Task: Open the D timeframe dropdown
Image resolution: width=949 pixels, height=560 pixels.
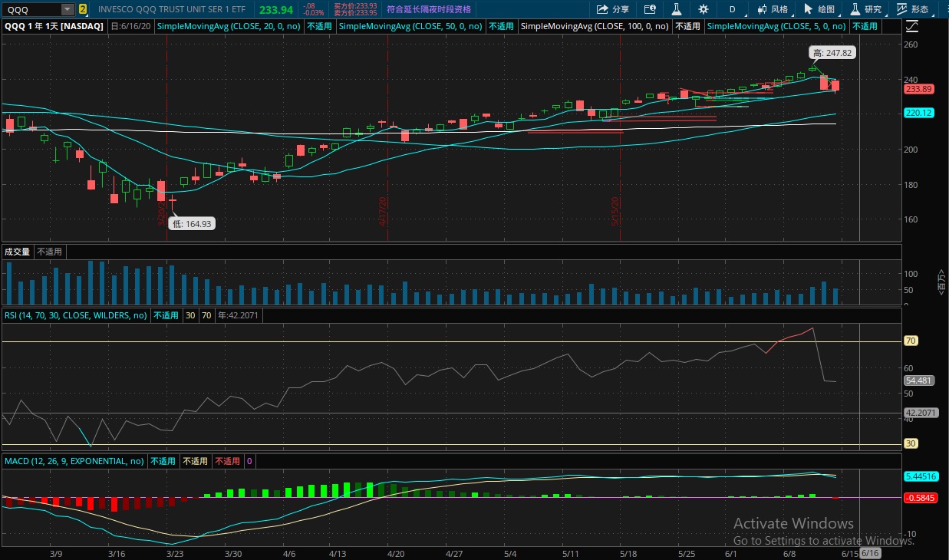Action: tap(732, 9)
